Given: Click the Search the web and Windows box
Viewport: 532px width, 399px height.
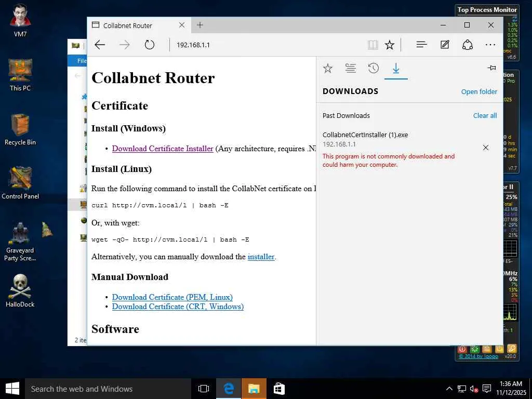Looking at the screenshot, I should (x=108, y=389).
